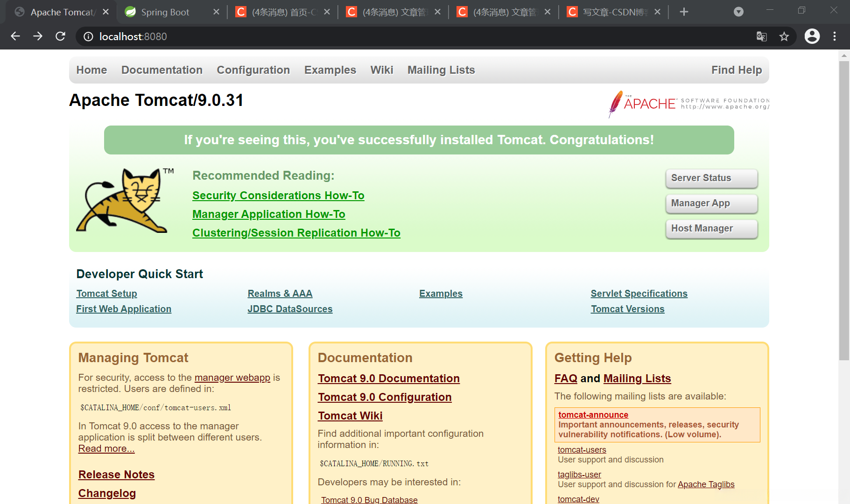Open Find Help in the navigation
The height and width of the screenshot is (504, 850).
click(x=737, y=70)
